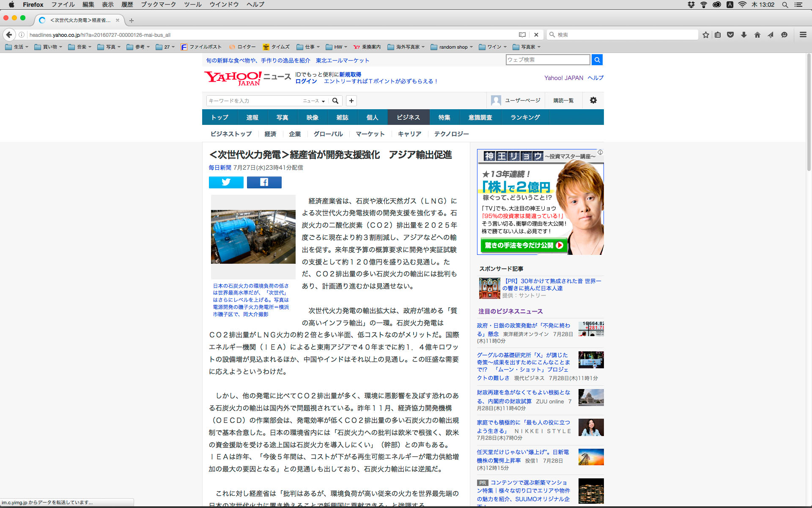Click the ログイン link
812x508 pixels.
coord(306,81)
